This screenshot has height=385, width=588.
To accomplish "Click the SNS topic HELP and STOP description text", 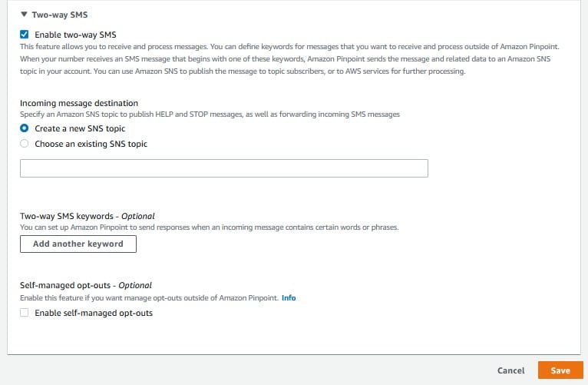I will [210, 115].
